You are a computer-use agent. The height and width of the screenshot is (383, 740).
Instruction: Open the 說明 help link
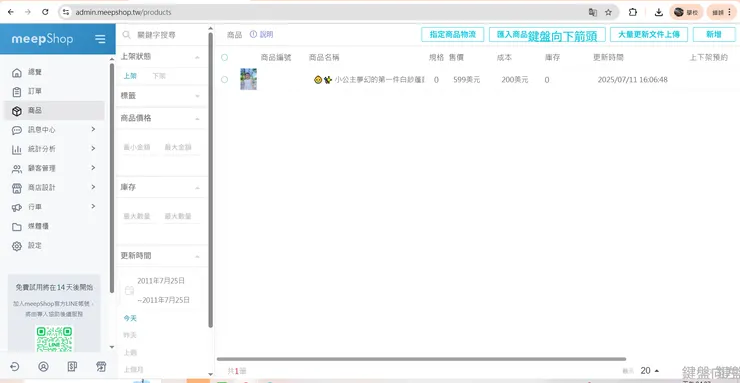coord(266,34)
